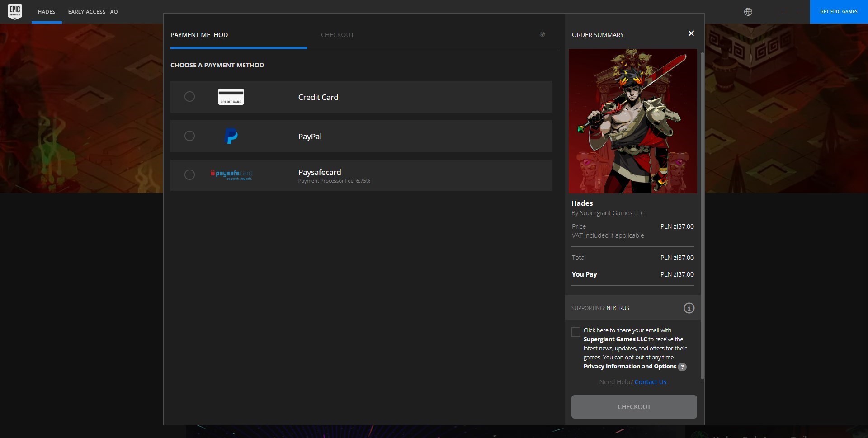This screenshot has height=438, width=868.
Task: Close the order summary dialog
Action: [x=691, y=33]
